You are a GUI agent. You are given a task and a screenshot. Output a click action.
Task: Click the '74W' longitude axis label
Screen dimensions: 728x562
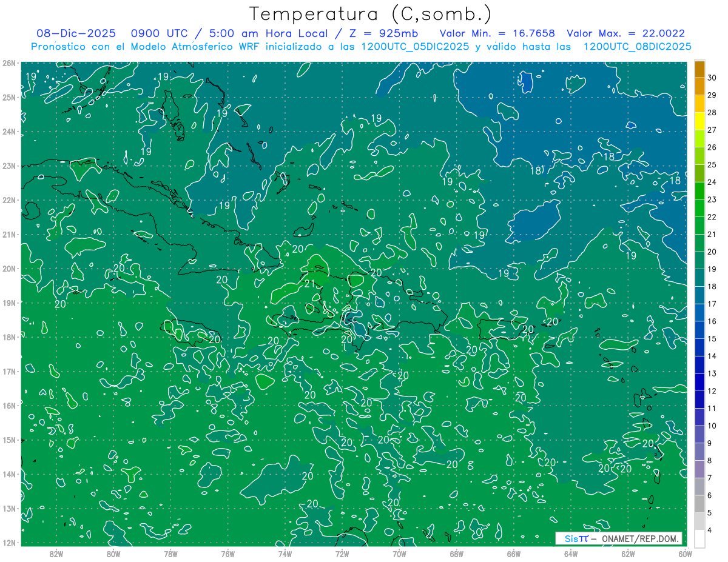(x=285, y=554)
